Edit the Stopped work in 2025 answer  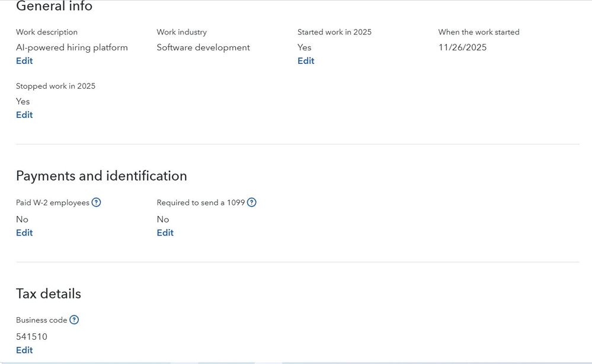(24, 115)
